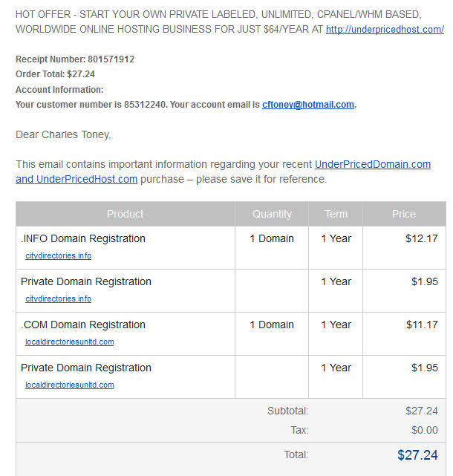Click the Product column header
The height and width of the screenshot is (476, 453).
point(125,214)
